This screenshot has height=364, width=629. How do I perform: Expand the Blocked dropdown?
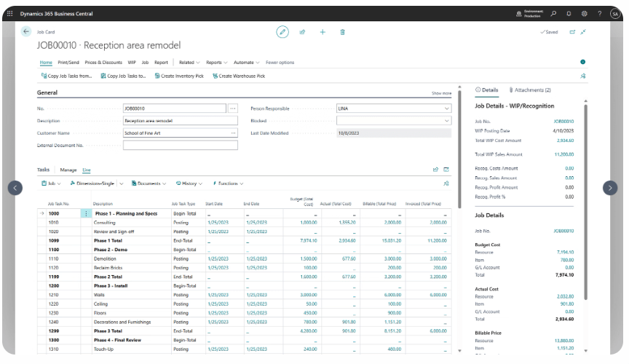(446, 120)
